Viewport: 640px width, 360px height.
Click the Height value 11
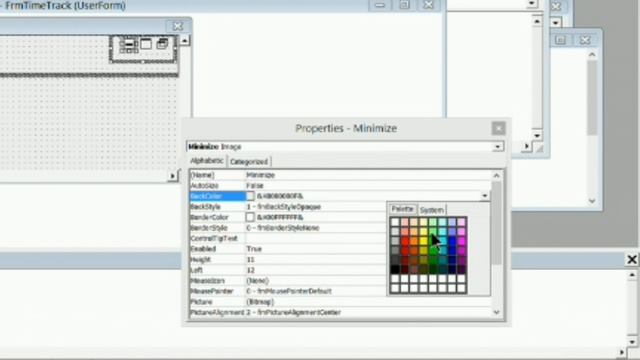[x=250, y=260]
